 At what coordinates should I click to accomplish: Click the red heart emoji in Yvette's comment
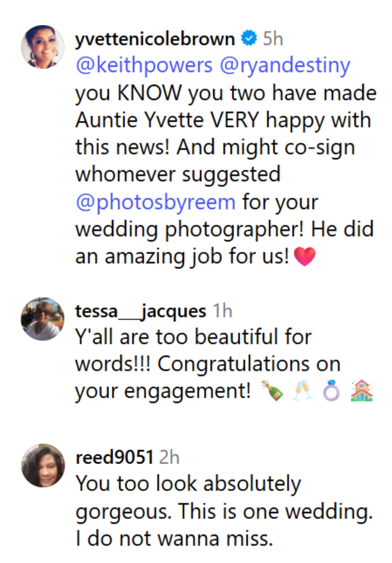(x=304, y=256)
